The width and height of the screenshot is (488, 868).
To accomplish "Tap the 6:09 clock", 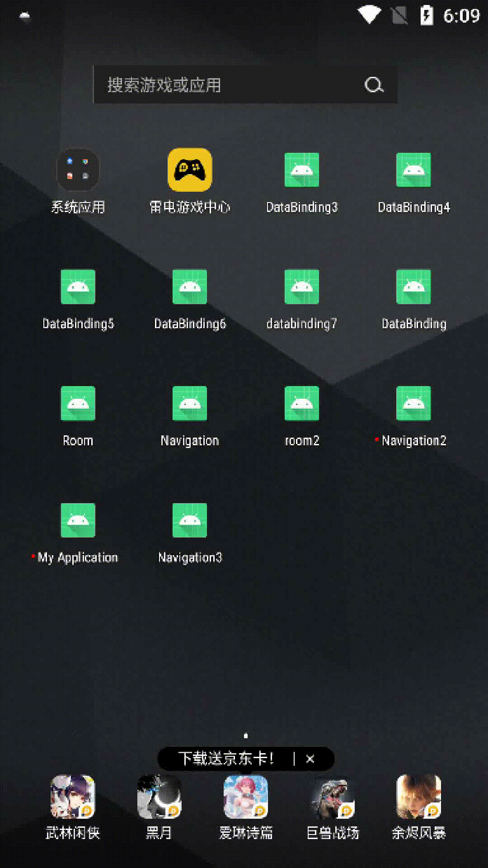I will [x=461, y=16].
